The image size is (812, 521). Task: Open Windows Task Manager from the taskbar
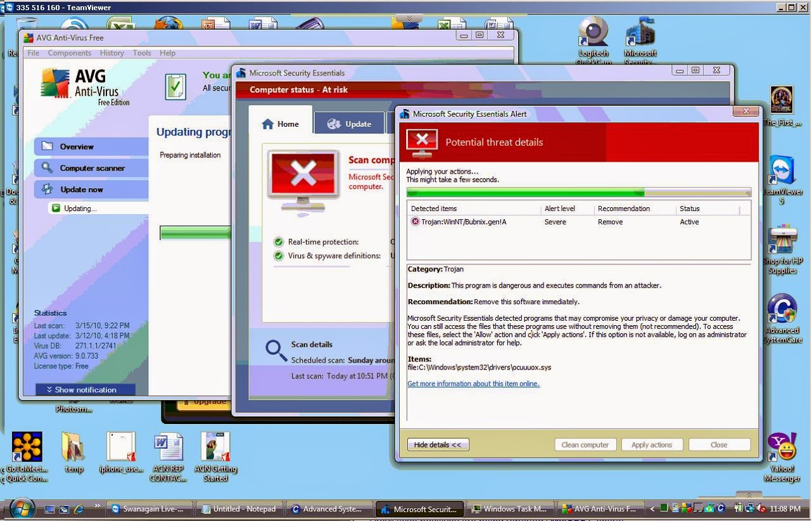[x=510, y=508]
